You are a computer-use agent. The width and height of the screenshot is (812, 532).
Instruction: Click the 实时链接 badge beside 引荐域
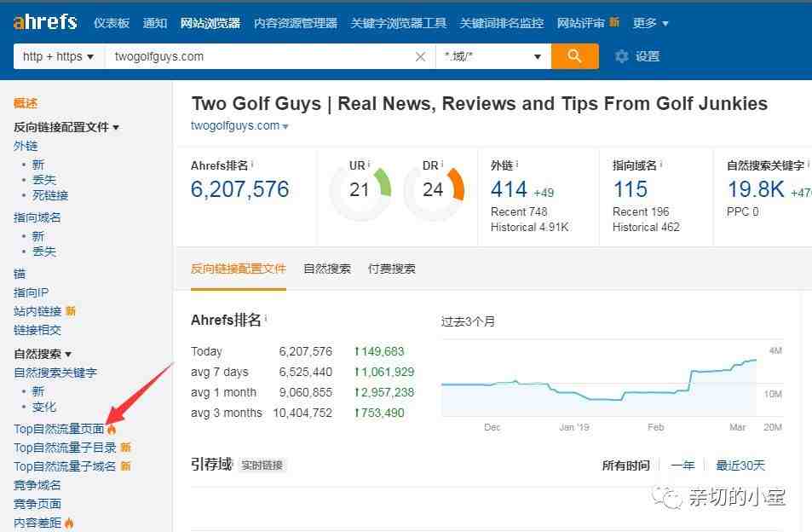pyautogui.click(x=262, y=465)
